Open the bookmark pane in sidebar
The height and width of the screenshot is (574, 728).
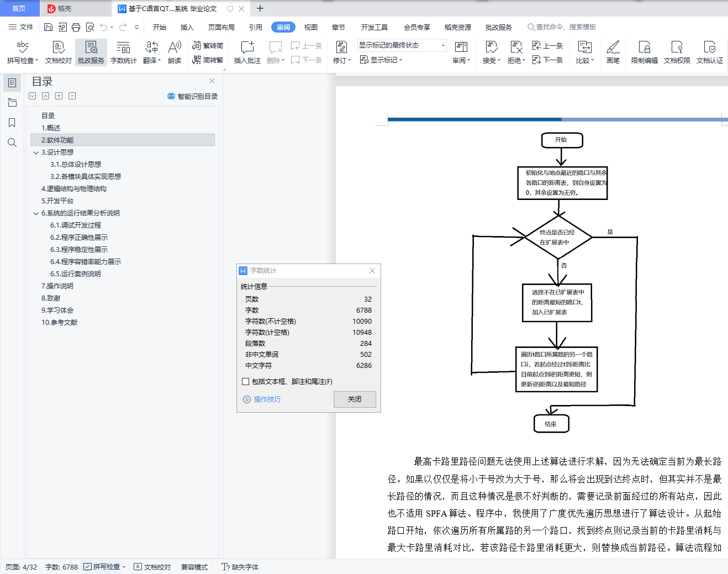point(12,123)
